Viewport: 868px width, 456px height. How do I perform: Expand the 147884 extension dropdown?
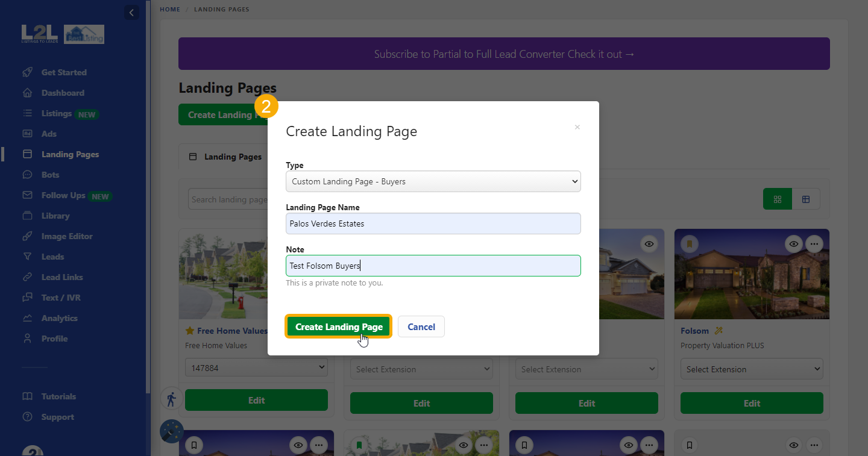point(256,367)
